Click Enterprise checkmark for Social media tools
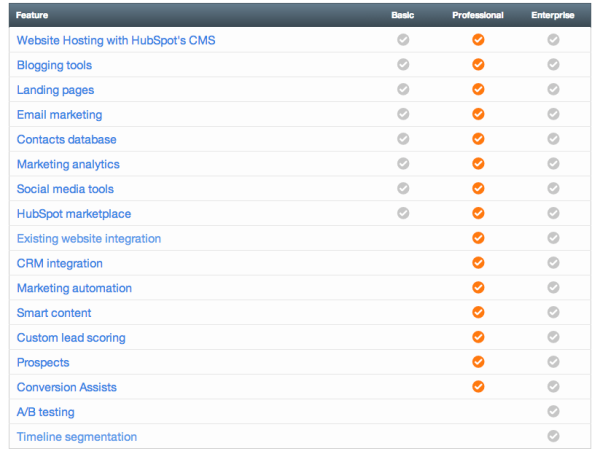 point(553,188)
